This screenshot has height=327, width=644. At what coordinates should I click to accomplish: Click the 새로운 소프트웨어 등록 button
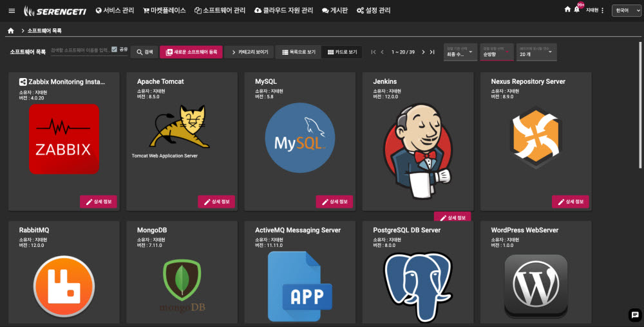[x=191, y=52]
